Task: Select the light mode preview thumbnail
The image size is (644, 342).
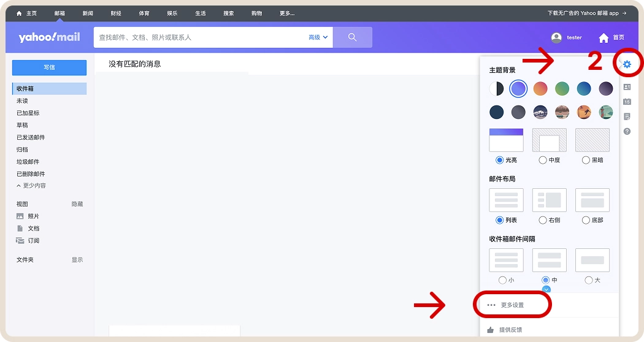Action: coord(506,140)
